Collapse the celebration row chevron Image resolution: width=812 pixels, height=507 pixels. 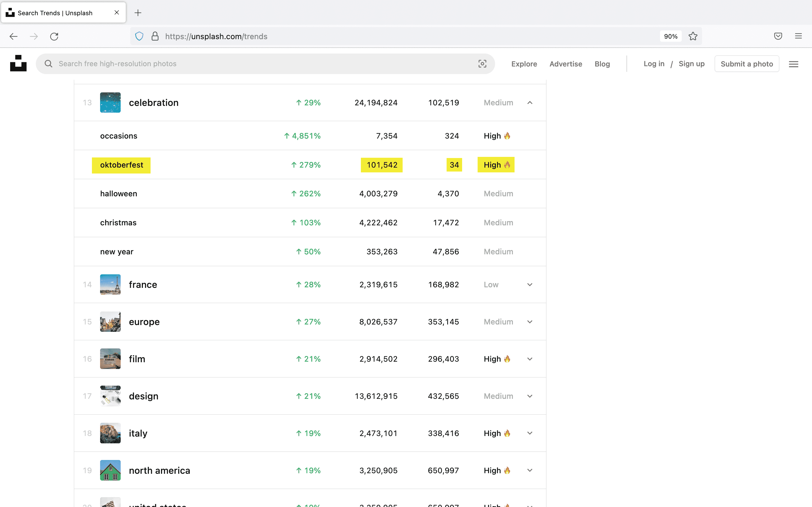tap(530, 103)
